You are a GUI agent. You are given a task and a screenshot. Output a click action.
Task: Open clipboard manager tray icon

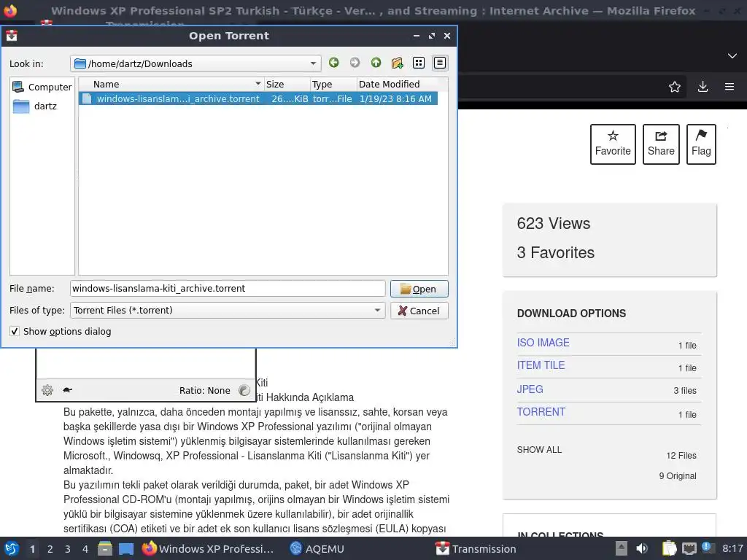[x=669, y=548]
